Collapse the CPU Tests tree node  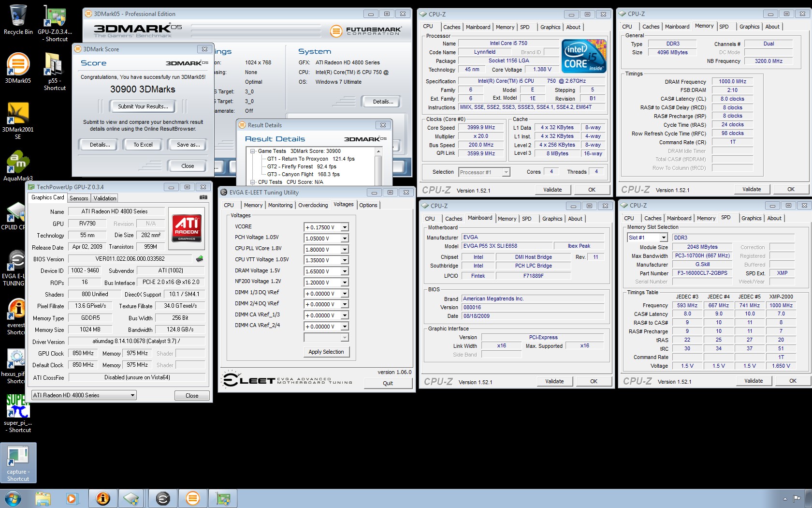pyautogui.click(x=253, y=182)
